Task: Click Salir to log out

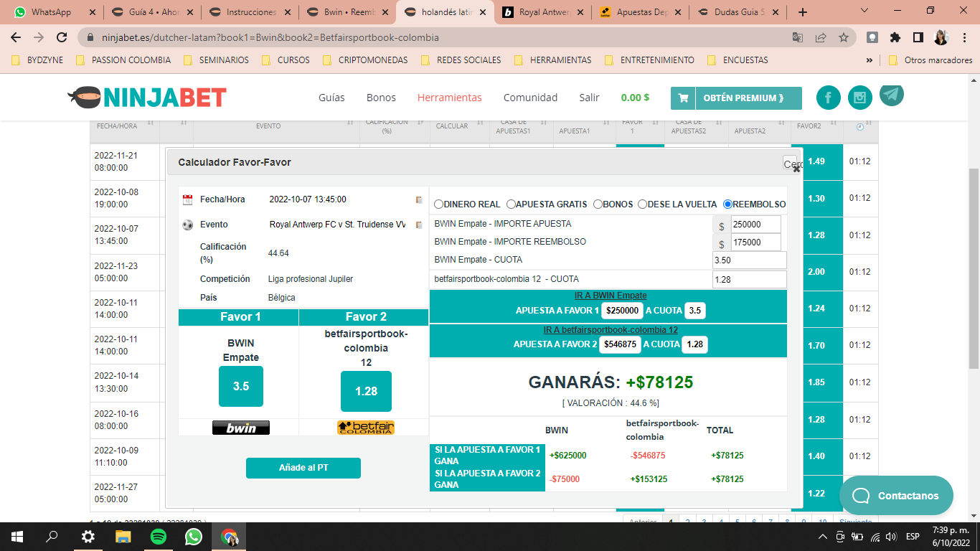Action: (589, 98)
